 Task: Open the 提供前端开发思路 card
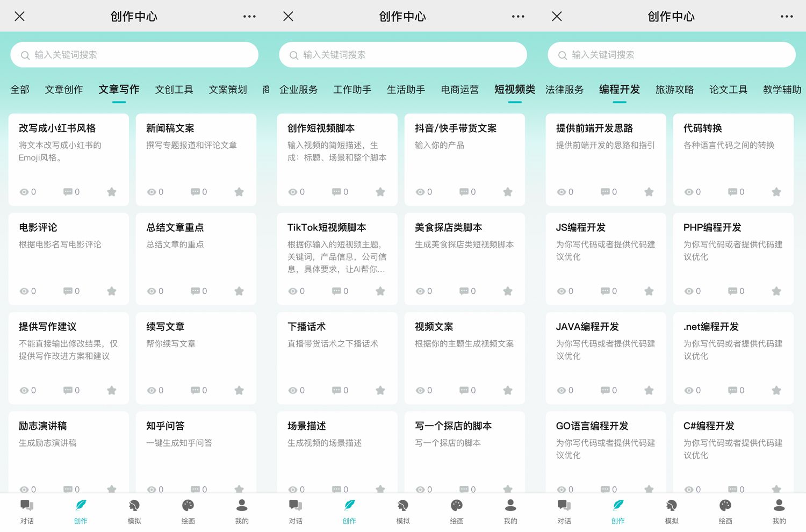(606, 160)
